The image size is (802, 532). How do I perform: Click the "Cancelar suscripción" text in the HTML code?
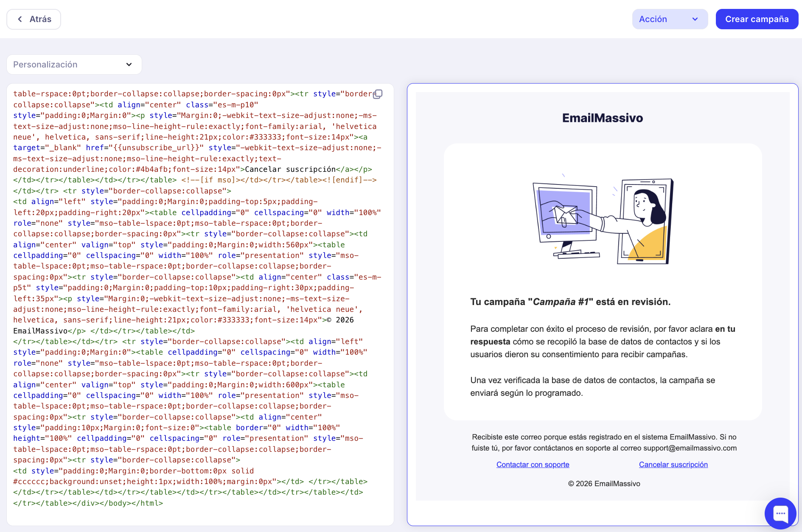pyautogui.click(x=290, y=169)
